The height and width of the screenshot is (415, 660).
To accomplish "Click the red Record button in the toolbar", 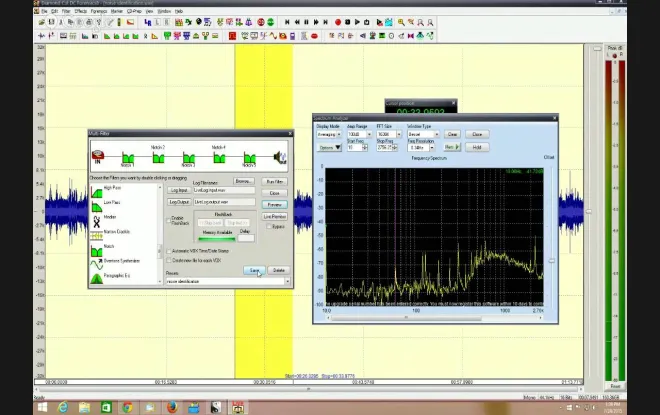I will [x=338, y=22].
